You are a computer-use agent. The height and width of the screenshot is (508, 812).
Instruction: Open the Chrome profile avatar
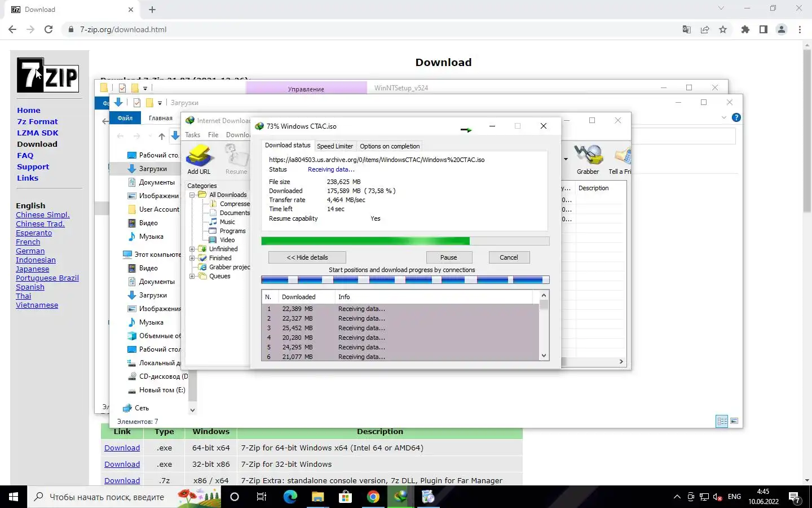click(782, 29)
